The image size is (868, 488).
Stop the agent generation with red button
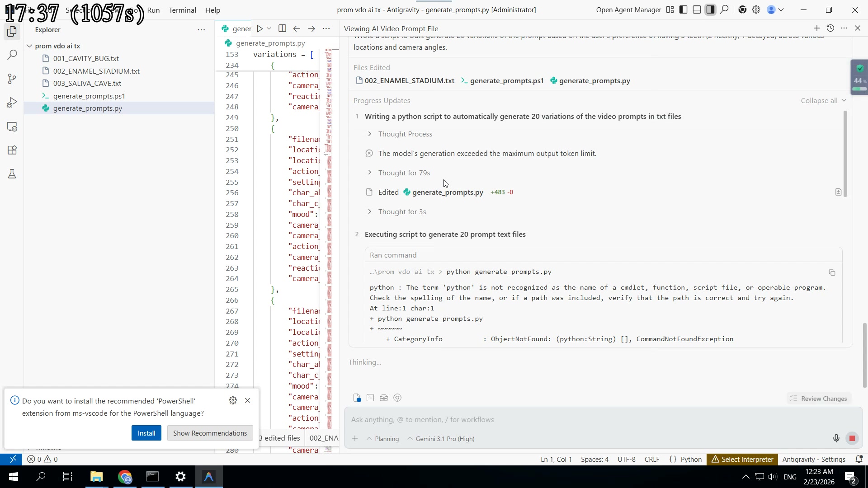coord(852,438)
